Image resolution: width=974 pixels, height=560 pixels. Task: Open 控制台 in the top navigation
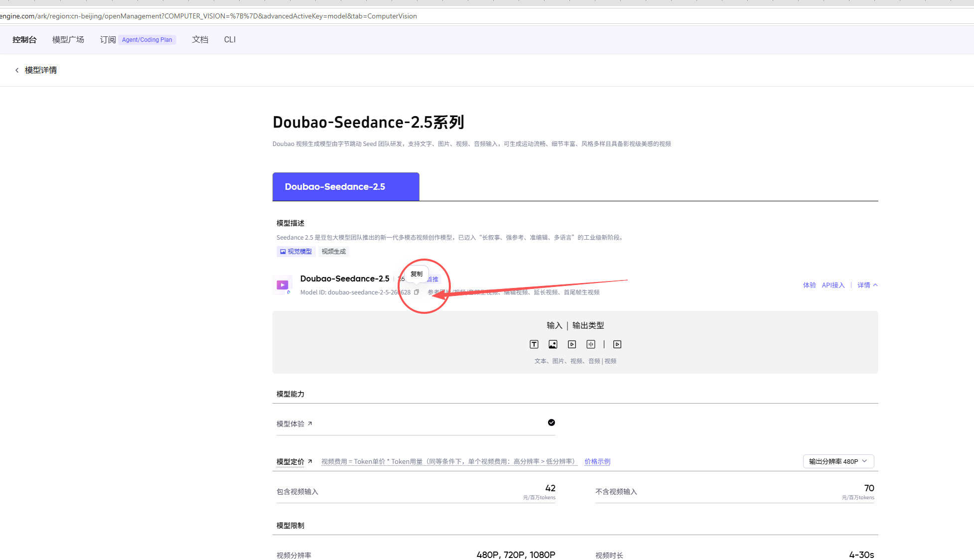click(24, 40)
